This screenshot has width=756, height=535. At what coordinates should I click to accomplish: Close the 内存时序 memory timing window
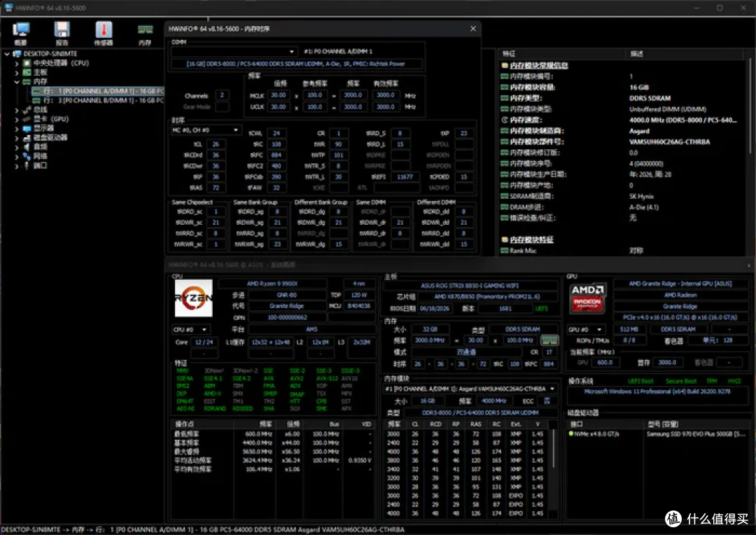pos(473,29)
